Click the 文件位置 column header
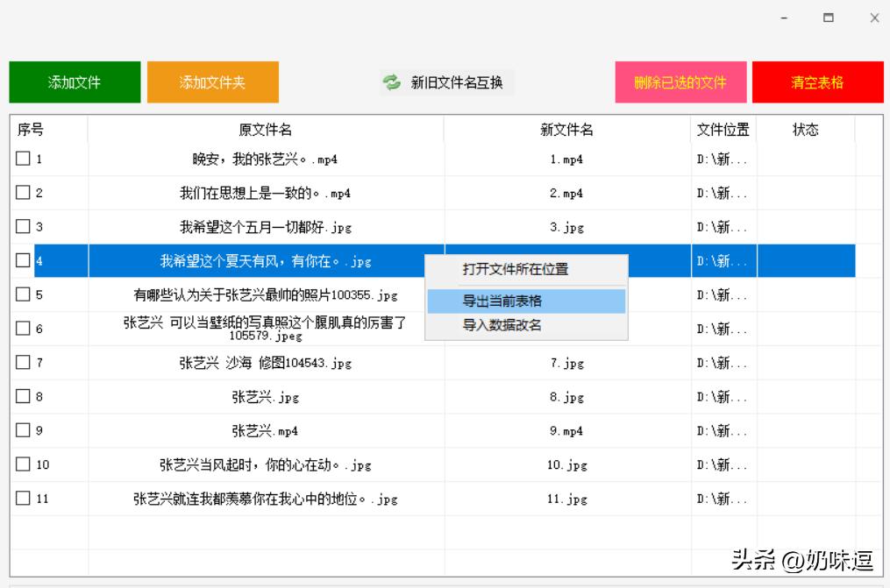 [723, 130]
